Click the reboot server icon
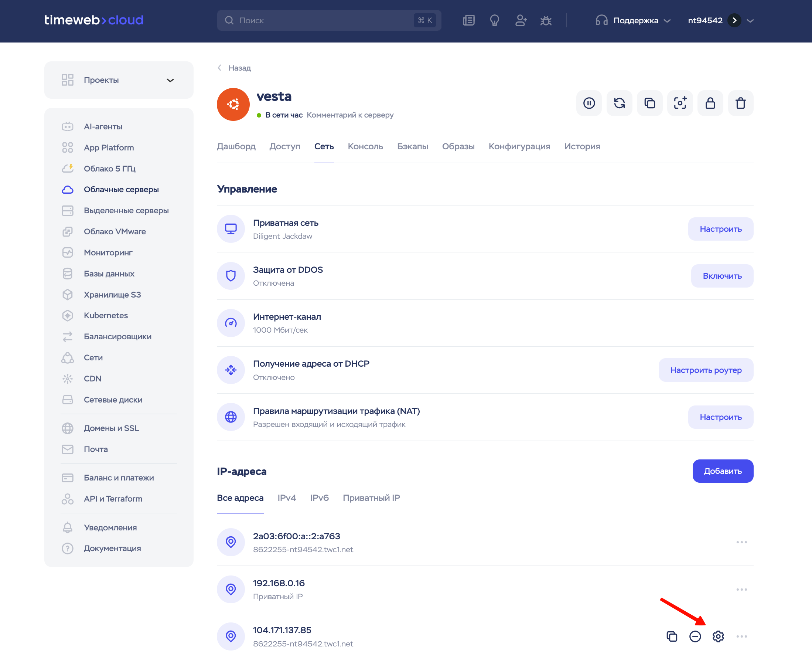The width and height of the screenshot is (812, 669). (x=619, y=103)
